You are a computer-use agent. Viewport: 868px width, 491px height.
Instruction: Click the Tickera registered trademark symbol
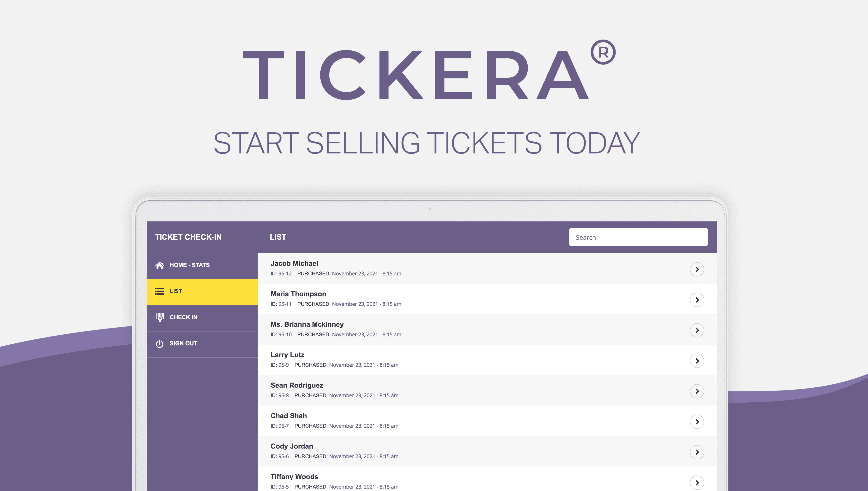[x=603, y=52]
